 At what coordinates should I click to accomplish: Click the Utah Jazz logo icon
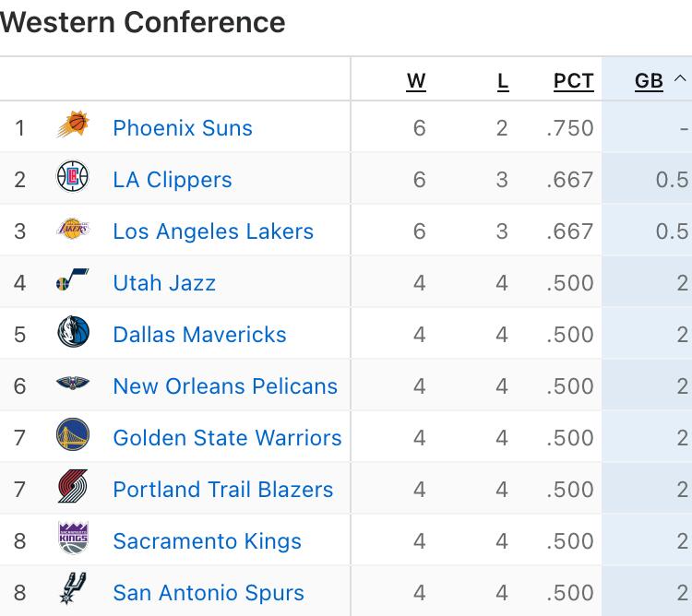click(x=73, y=281)
